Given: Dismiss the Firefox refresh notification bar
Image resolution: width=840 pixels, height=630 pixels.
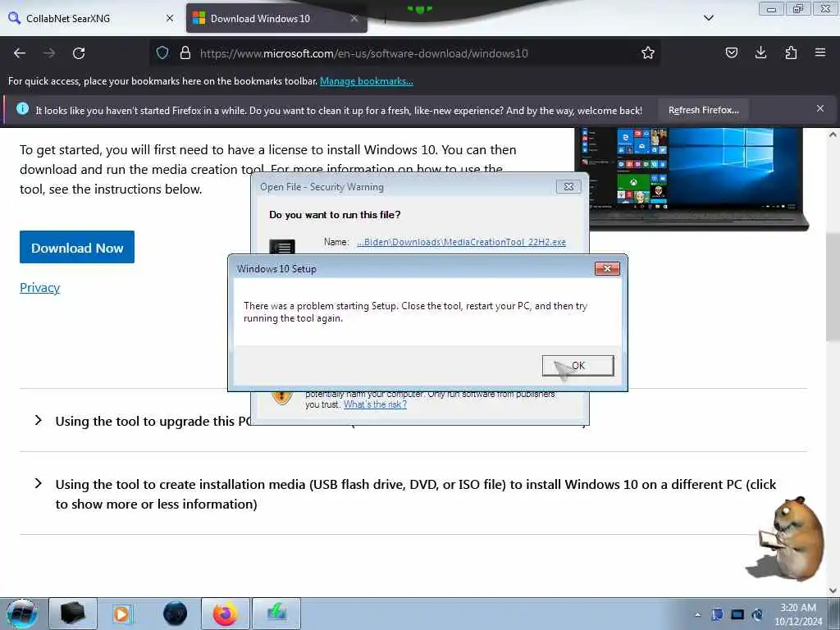Looking at the screenshot, I should tap(819, 108).
